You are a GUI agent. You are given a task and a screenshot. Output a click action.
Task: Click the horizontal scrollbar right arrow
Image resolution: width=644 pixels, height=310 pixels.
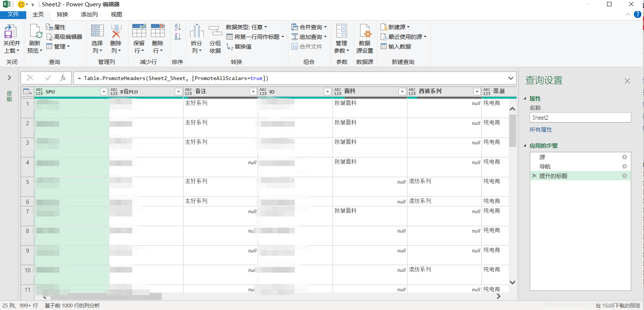point(498,296)
